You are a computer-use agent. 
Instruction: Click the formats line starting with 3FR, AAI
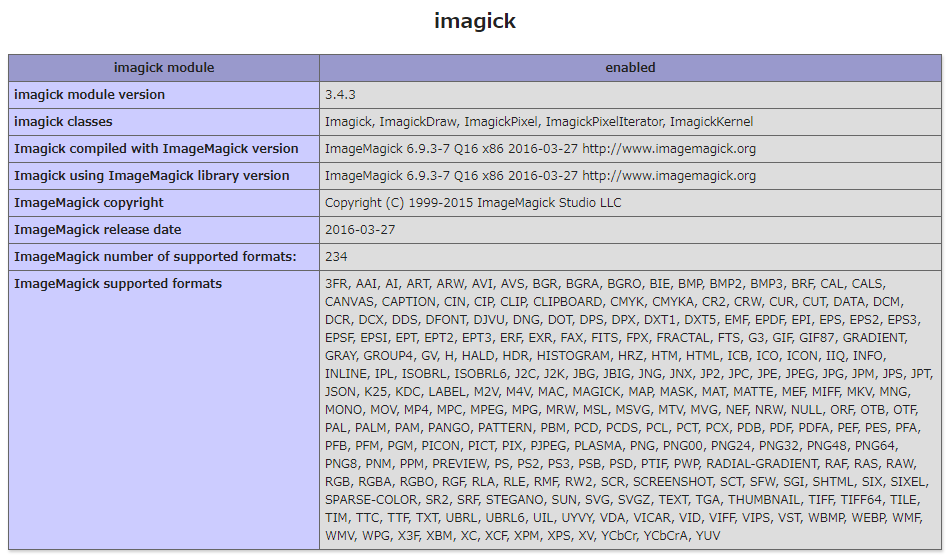(x=605, y=284)
